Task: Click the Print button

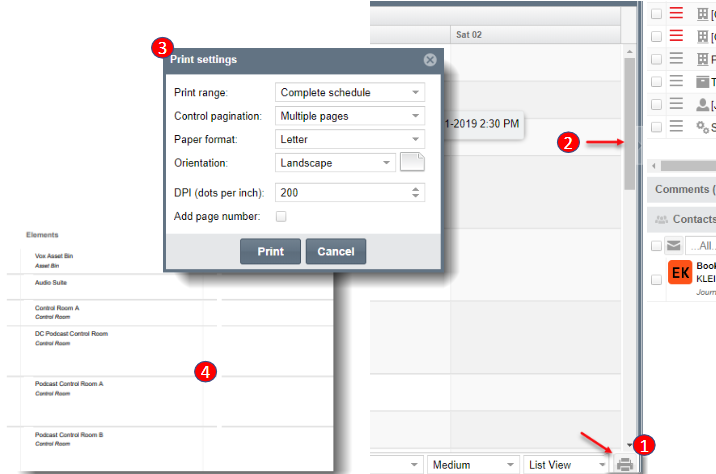Action: coord(270,251)
